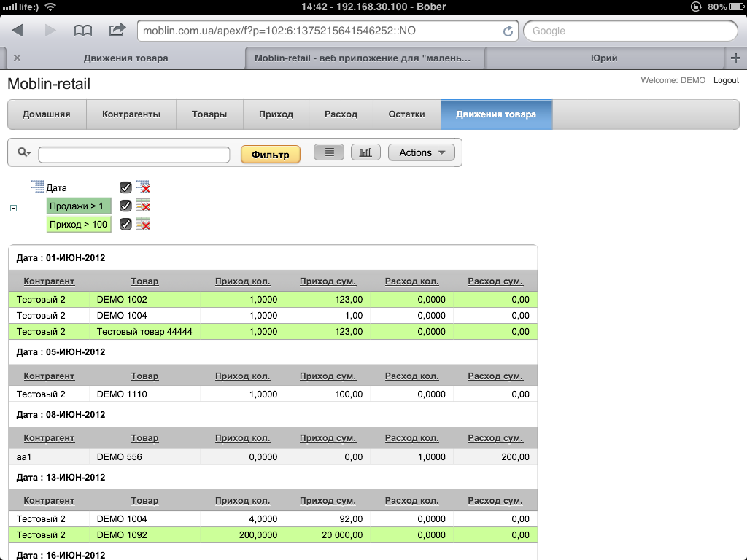This screenshot has width=747, height=560.
Task: Click the yellow Фильтр button
Action: [270, 155]
